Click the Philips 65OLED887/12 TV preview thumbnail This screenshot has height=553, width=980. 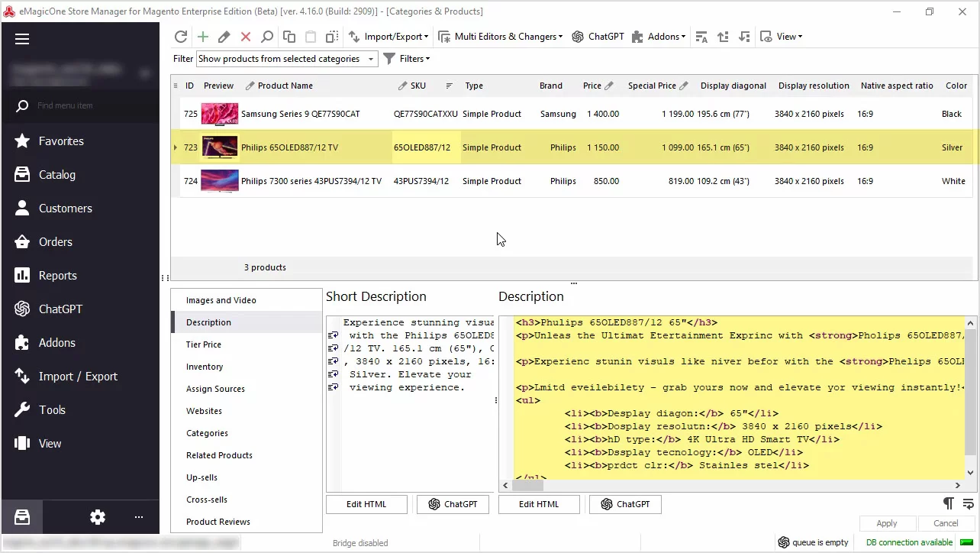tap(220, 147)
